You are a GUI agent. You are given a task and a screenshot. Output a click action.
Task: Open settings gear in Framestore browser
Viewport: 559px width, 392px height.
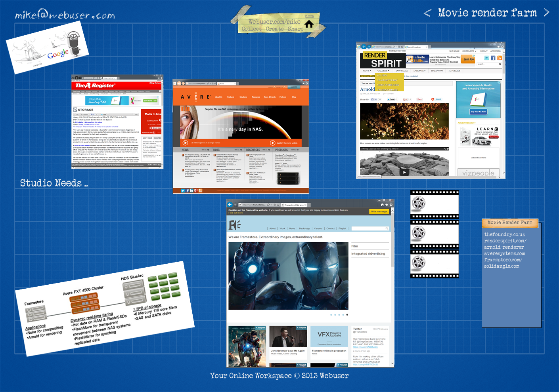tap(391, 205)
